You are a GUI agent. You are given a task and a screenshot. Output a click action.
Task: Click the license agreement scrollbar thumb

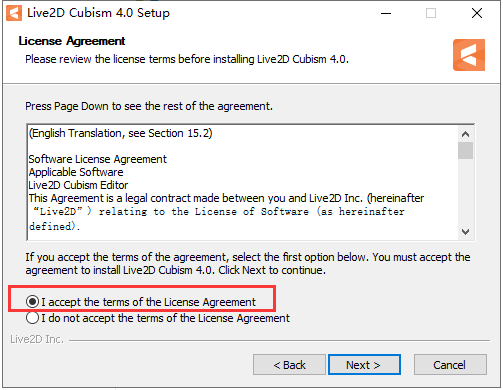point(465,151)
